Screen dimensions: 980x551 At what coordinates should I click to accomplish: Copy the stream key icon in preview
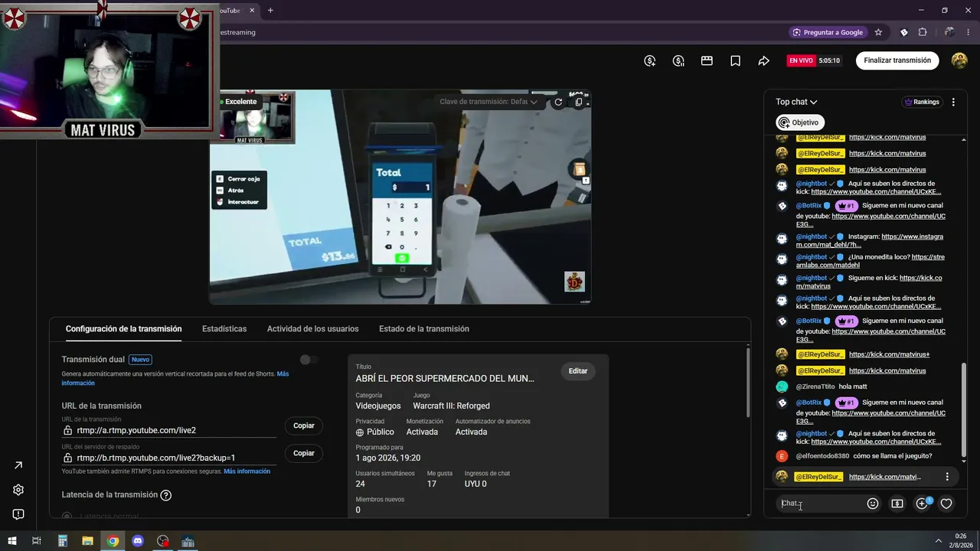pos(579,102)
